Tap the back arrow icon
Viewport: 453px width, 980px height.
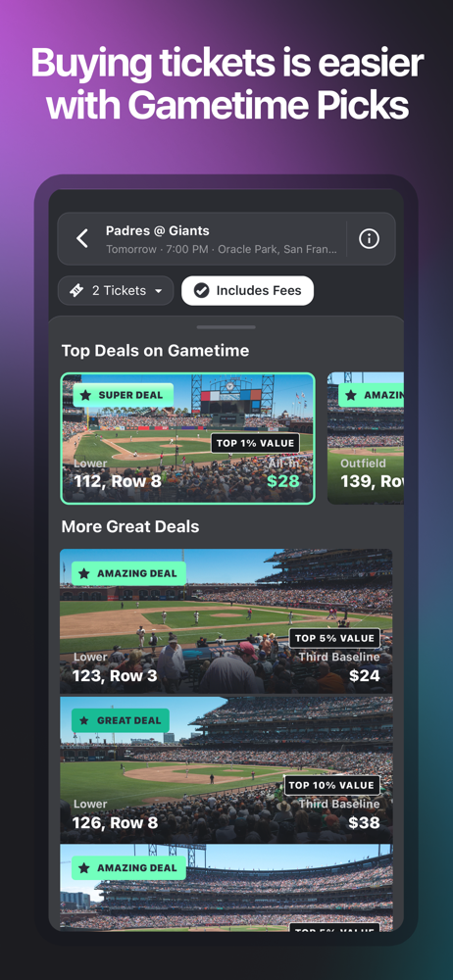coord(82,238)
